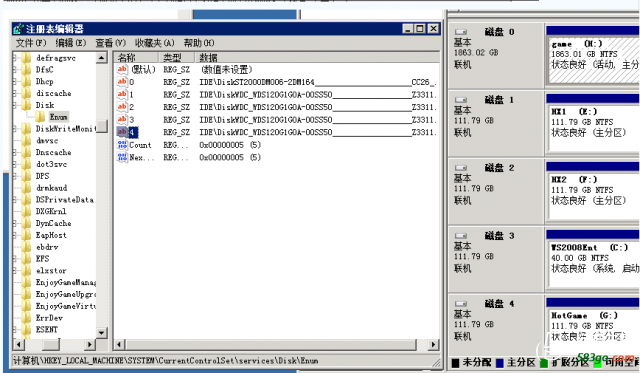Screen dimensions: 640x373
Task: Select the DPS folder icon
Action: [x=27, y=176]
